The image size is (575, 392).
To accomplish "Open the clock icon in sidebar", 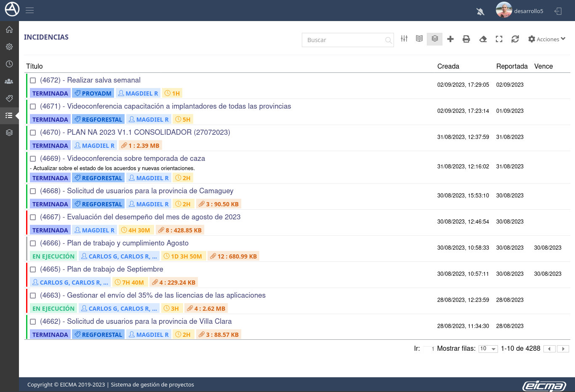I will click(9, 64).
